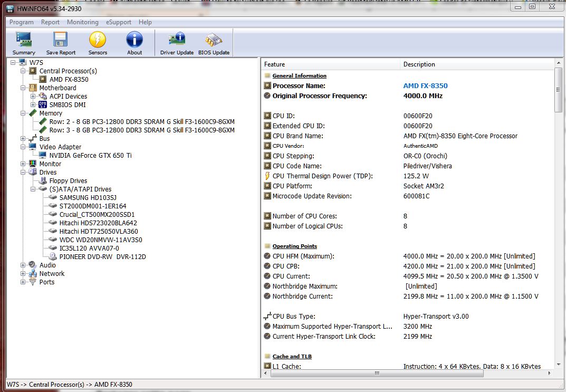Select the WDC WD20NMVW-11AV3S0 drive
The image size is (566, 392).
click(x=101, y=240)
